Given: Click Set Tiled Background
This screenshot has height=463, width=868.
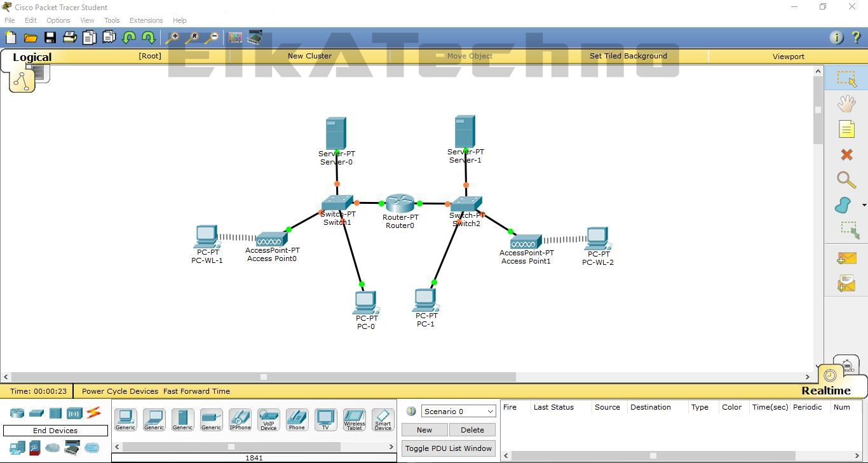Looking at the screenshot, I should click(x=628, y=56).
